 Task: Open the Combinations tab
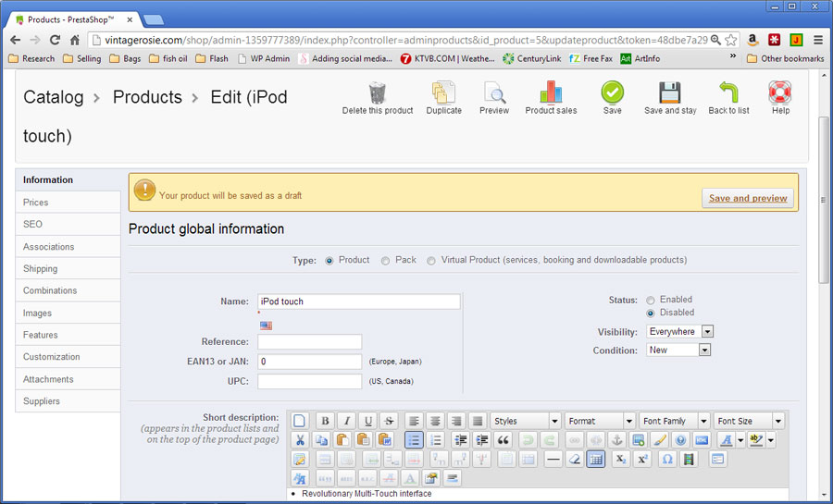pyautogui.click(x=68, y=290)
